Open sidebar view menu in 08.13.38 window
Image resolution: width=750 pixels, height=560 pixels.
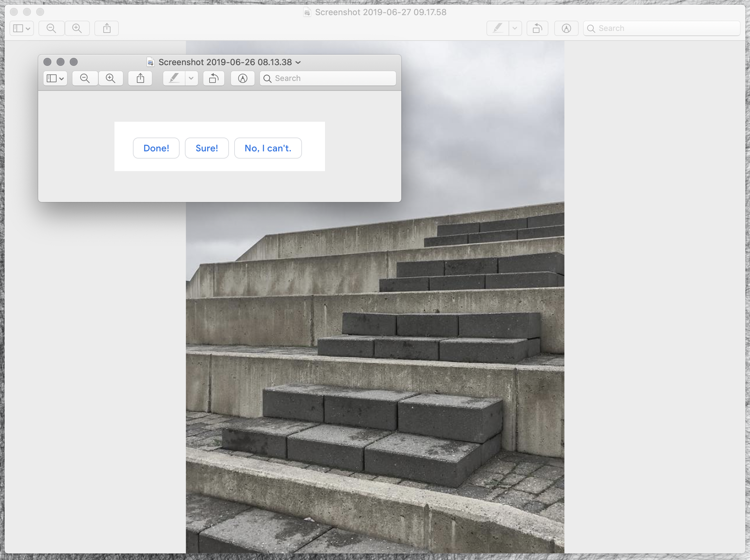pyautogui.click(x=55, y=78)
